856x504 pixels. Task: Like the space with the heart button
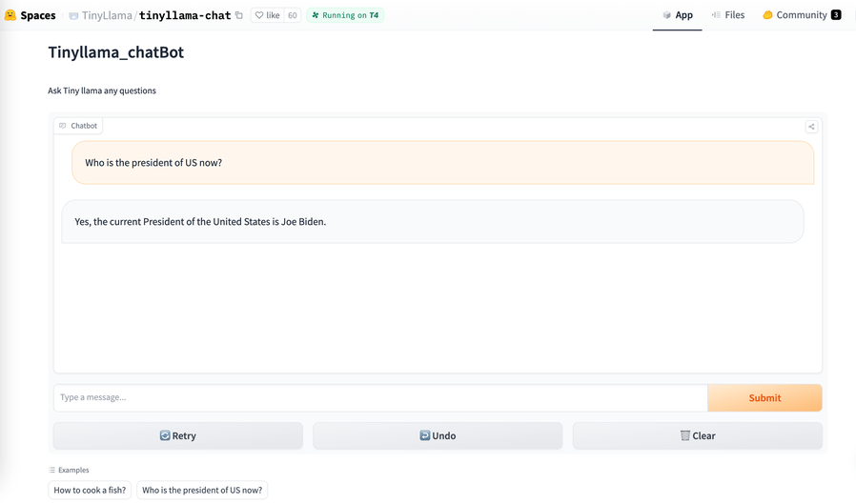click(x=268, y=15)
